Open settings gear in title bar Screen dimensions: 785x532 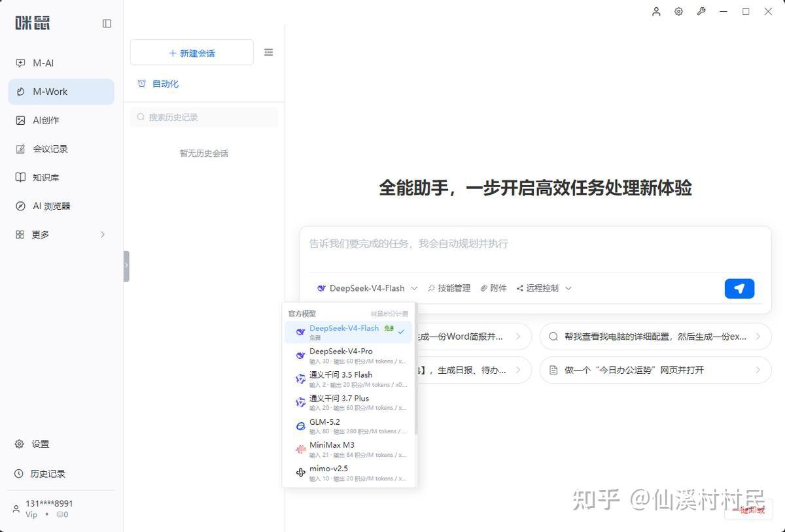[678, 11]
